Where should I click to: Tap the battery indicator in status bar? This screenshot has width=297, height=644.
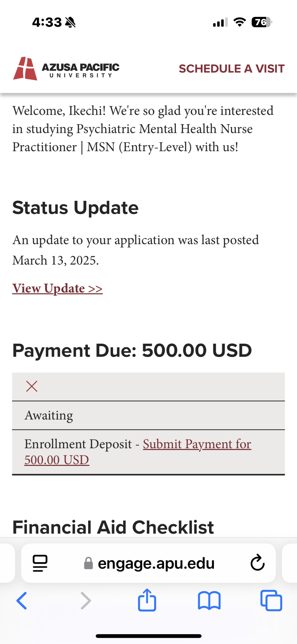tap(262, 22)
